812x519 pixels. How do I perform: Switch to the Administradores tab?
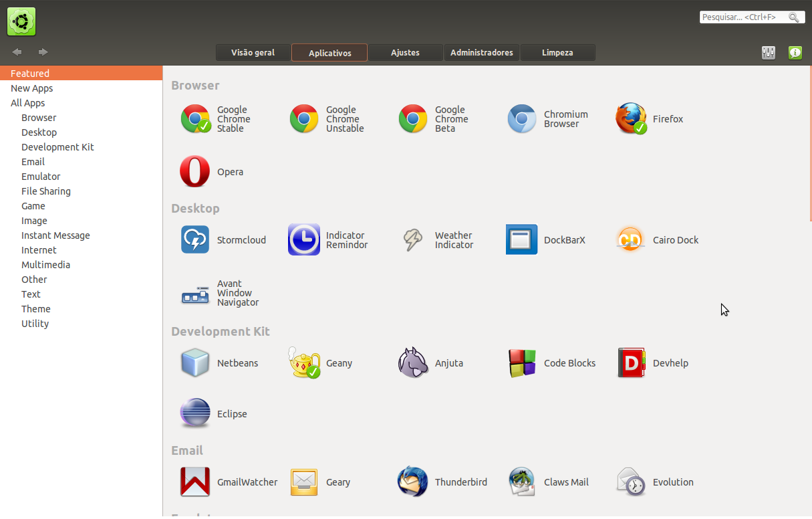pos(482,53)
